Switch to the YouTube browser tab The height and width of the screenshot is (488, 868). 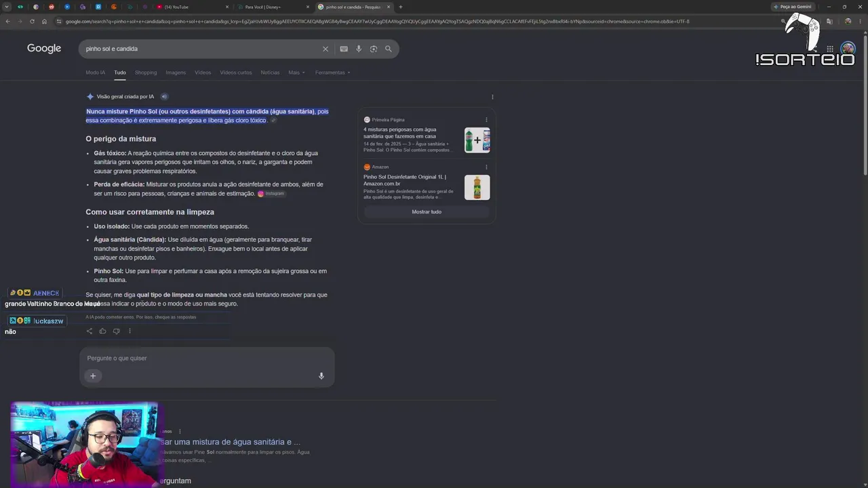click(x=192, y=7)
